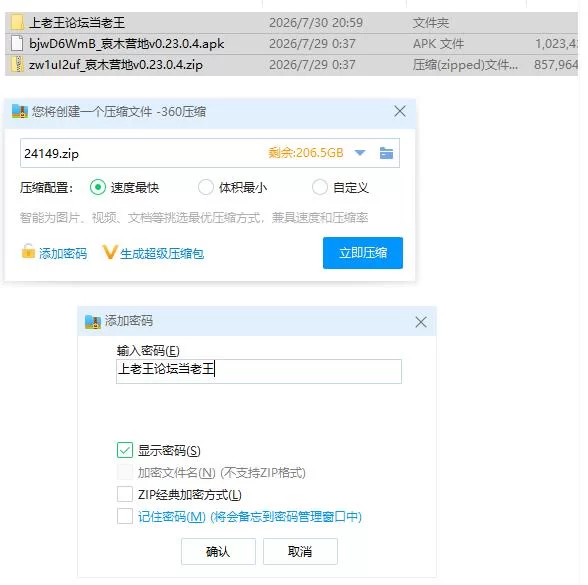This screenshot has width=588, height=585.
Task: Select the 自定义 compression option
Action: click(x=320, y=187)
